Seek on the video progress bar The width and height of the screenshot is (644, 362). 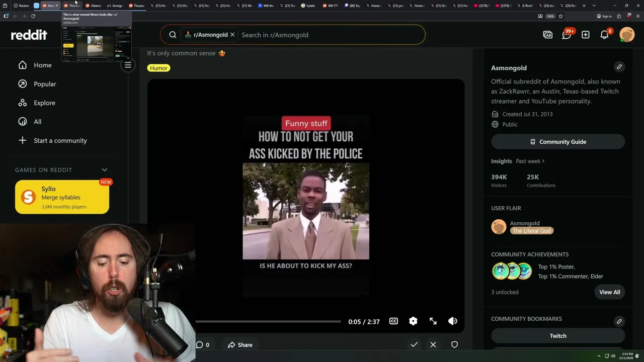pyautogui.click(x=268, y=321)
